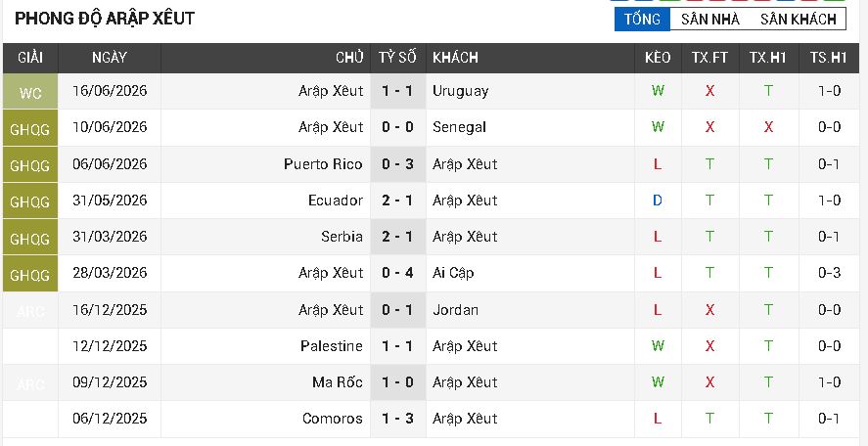Click the TX.FT column header
This screenshot has width=868, height=446.
point(709,58)
